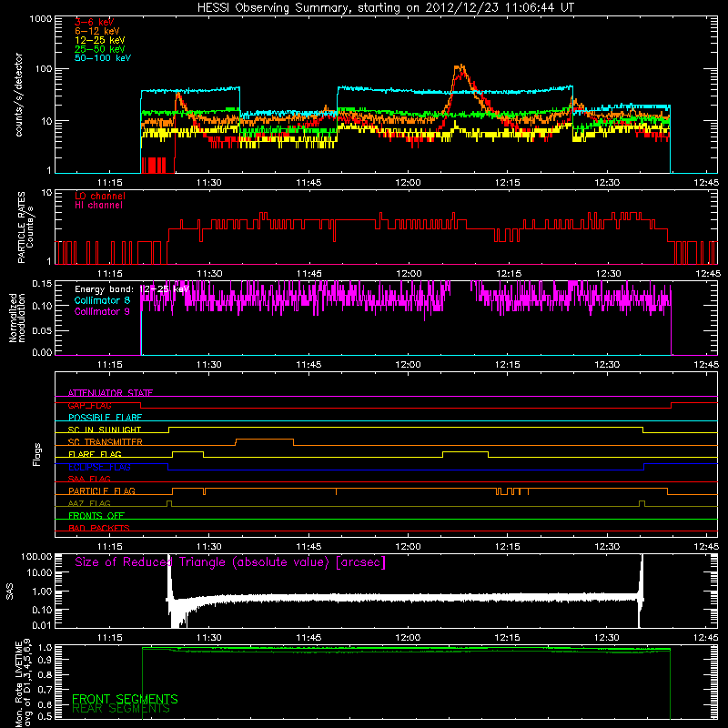Screen dimensions: 728x728
Task: Click the BAD PACKETS flag label
Action: [99, 528]
